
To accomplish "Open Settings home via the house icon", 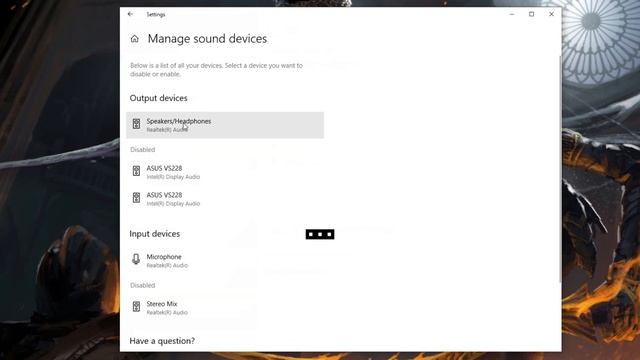I will click(135, 39).
